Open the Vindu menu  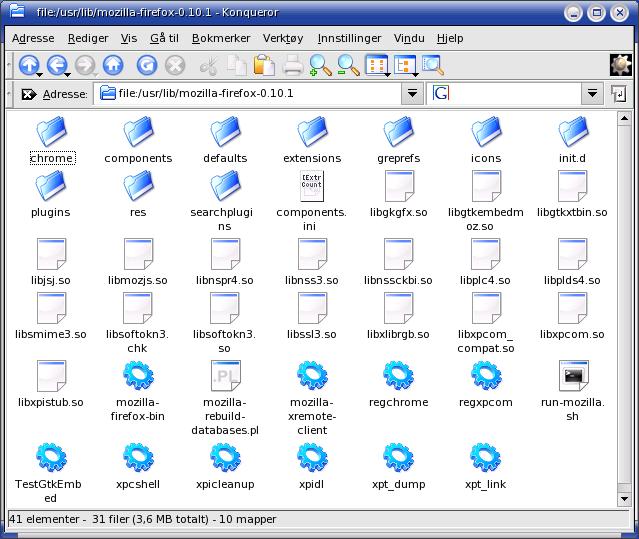409,38
